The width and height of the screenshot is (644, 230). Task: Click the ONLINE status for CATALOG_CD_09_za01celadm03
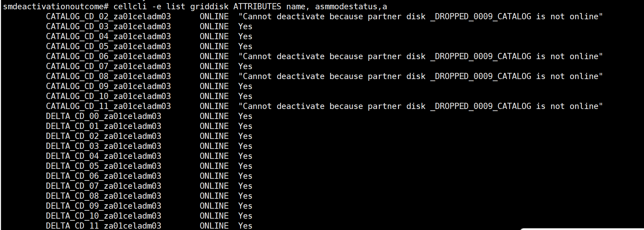[214, 86]
